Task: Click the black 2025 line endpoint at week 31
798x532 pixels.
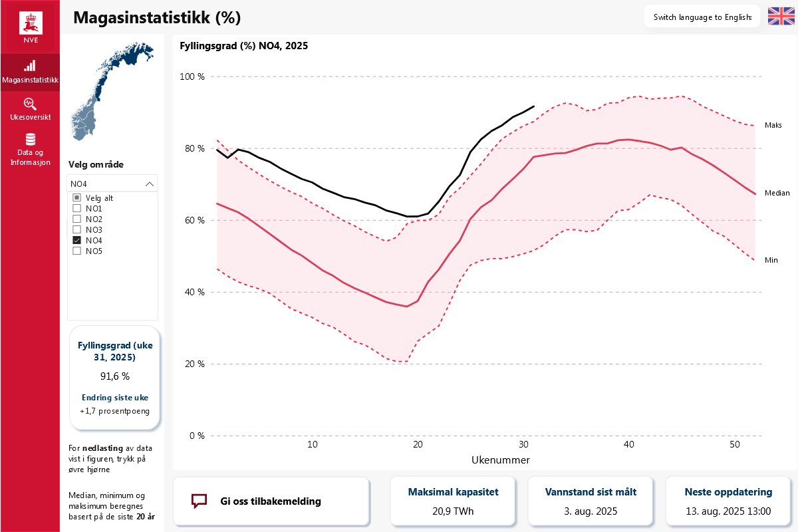Action: [x=533, y=106]
